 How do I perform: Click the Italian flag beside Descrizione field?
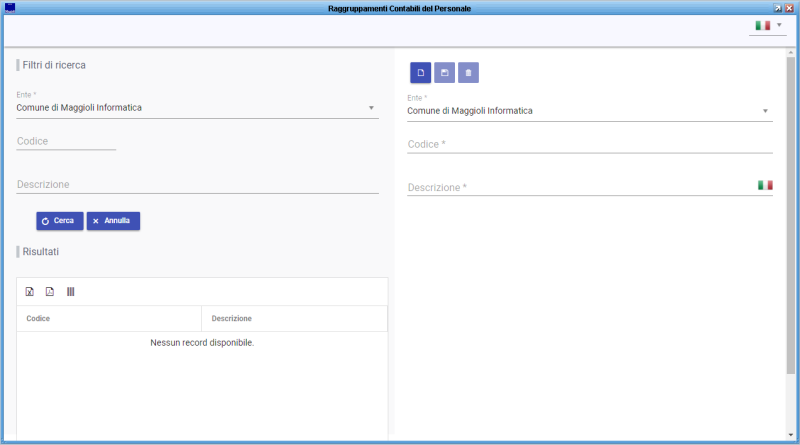click(765, 185)
